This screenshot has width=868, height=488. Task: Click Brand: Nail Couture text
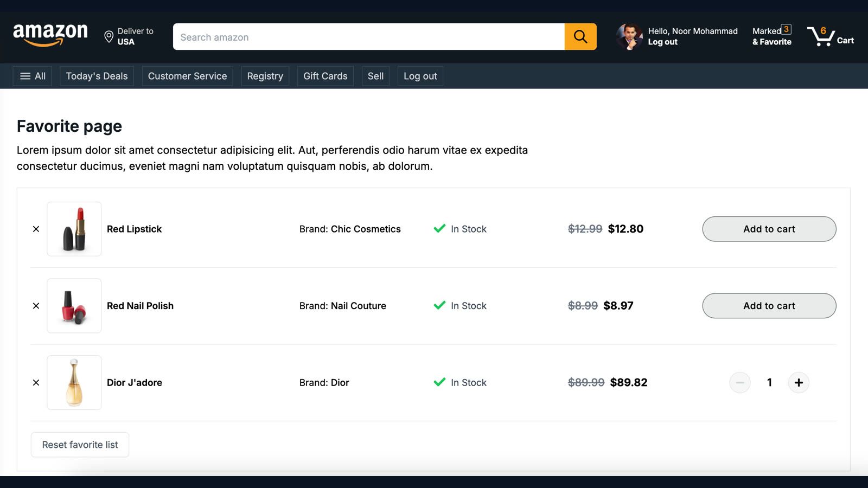343,306
